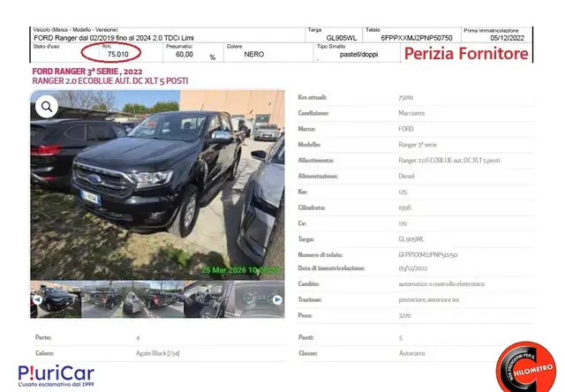Click the PluriCar logo
Image resolution: width=565 pixels, height=392 pixels.
coord(56,376)
